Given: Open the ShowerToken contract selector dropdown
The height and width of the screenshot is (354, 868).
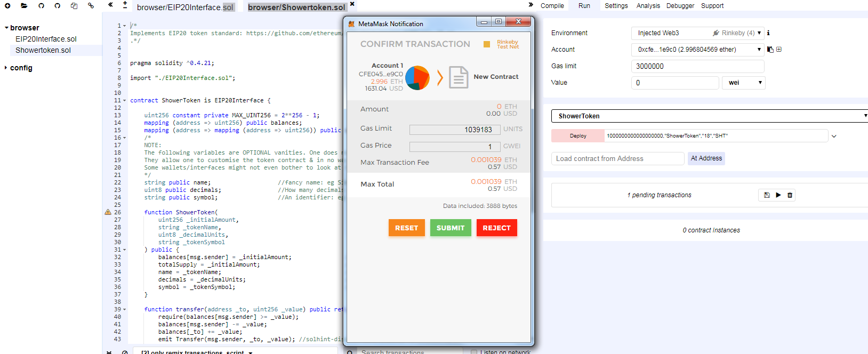Looking at the screenshot, I should [710, 116].
